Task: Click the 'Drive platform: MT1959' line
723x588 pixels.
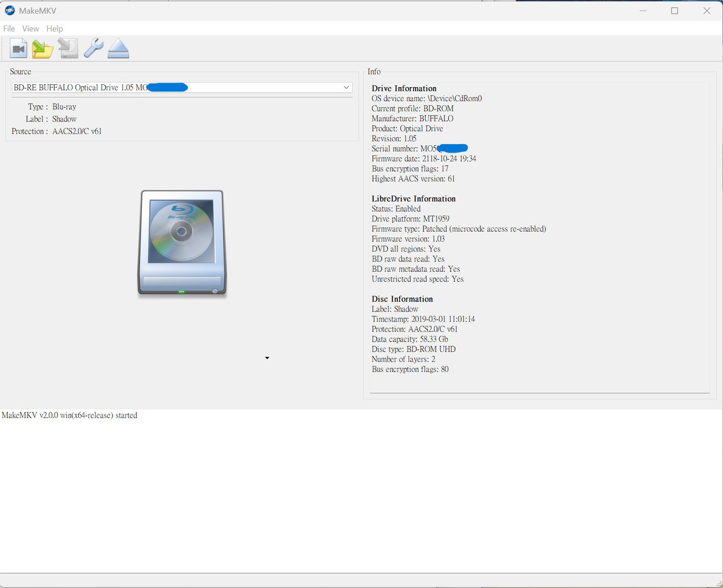Action: click(410, 219)
